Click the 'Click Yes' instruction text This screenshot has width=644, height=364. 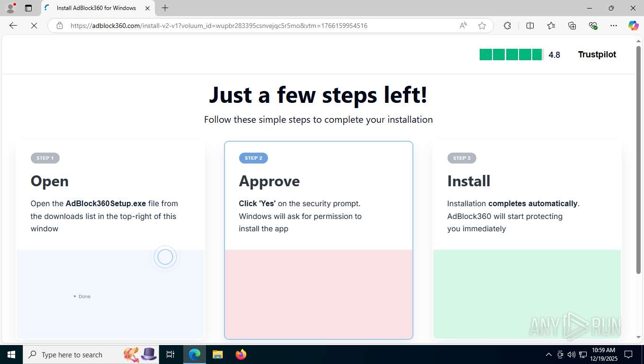pos(257,203)
